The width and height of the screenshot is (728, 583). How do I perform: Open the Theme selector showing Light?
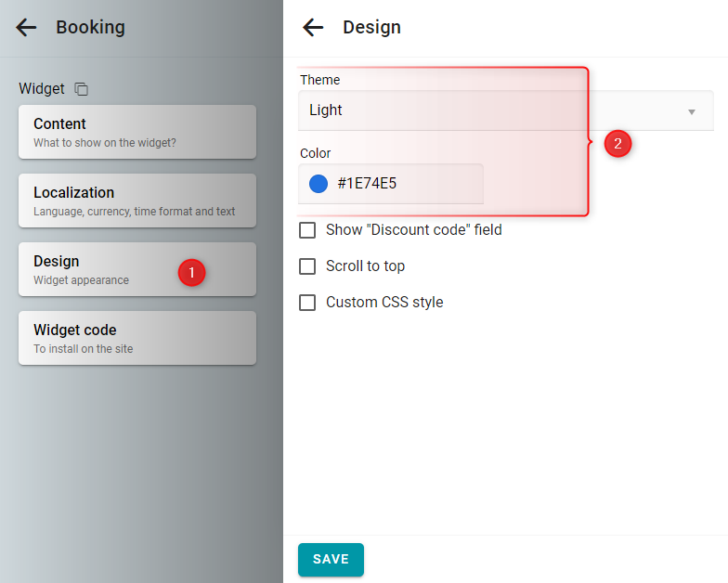(x=505, y=110)
